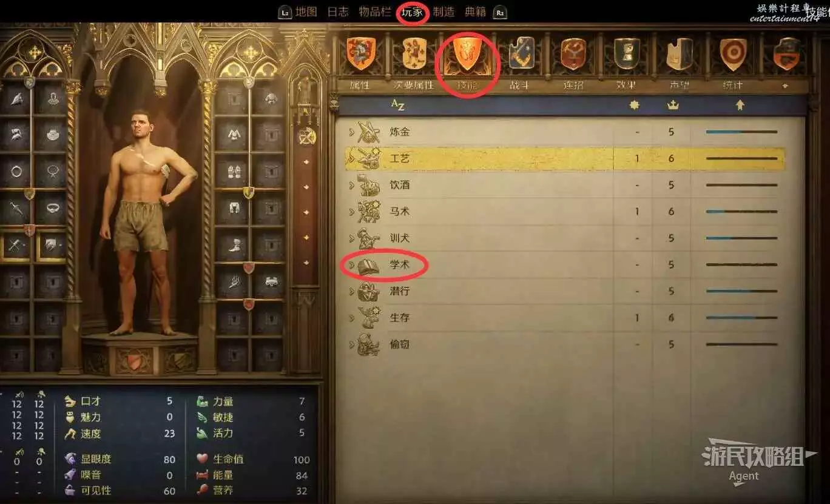Click the 战斗 shield icon
This screenshot has width=830, height=504.
click(x=521, y=53)
